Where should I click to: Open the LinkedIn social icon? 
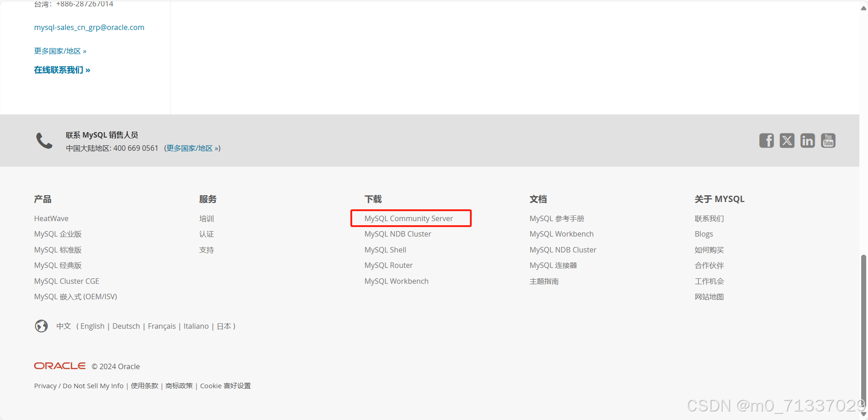(808, 141)
